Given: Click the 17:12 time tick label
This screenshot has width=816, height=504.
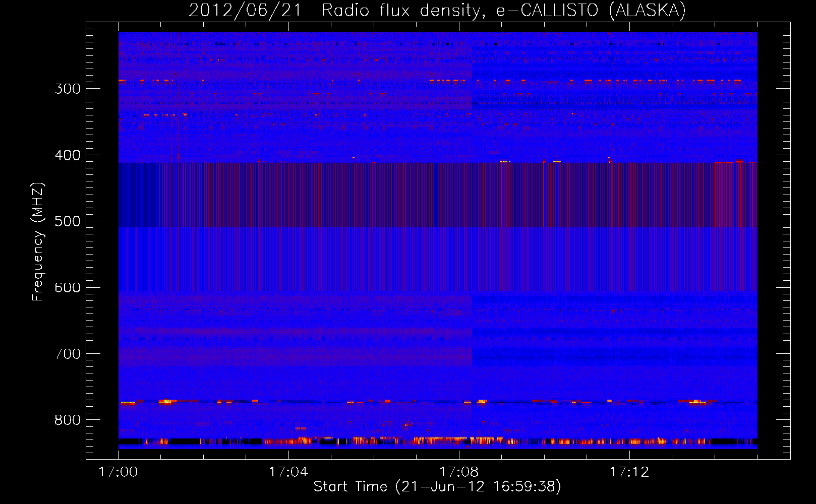Looking at the screenshot, I should coord(629,472).
